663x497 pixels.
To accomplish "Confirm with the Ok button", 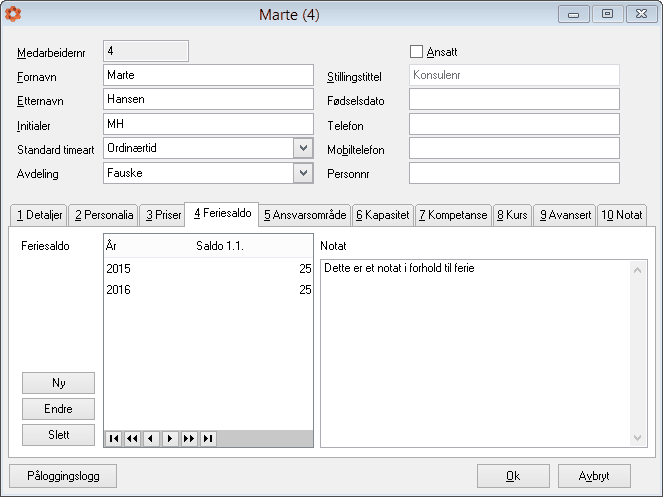I will click(513, 476).
